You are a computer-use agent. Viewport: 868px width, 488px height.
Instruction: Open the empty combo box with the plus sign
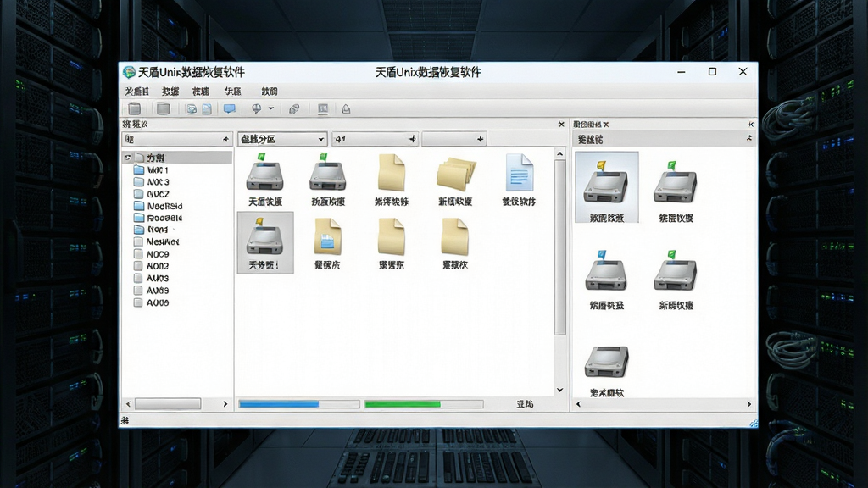454,139
